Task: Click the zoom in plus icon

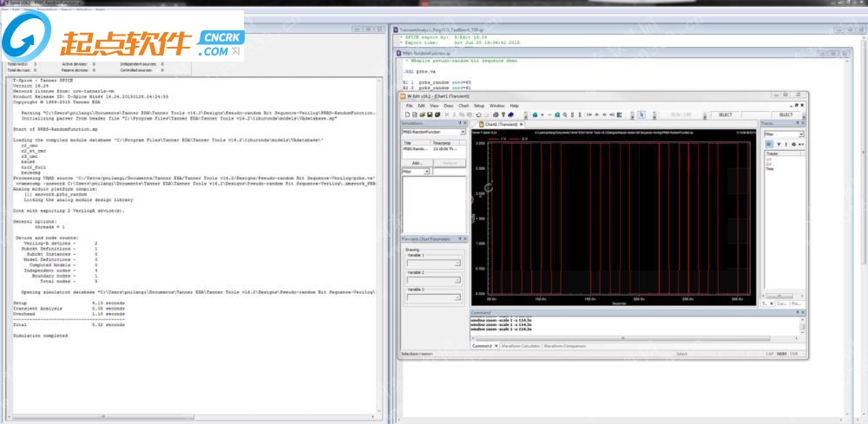Action: pos(542,114)
